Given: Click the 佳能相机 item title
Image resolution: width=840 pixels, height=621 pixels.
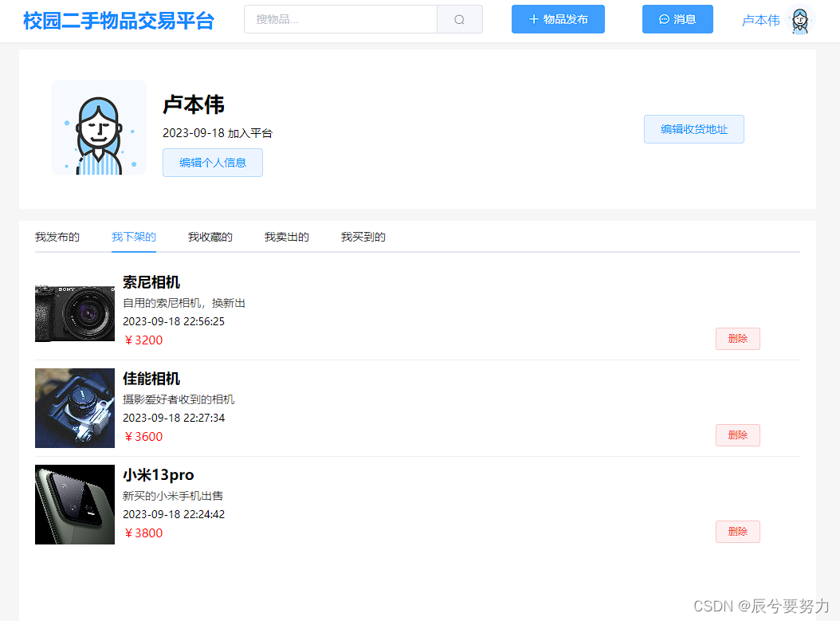Looking at the screenshot, I should point(151,379).
